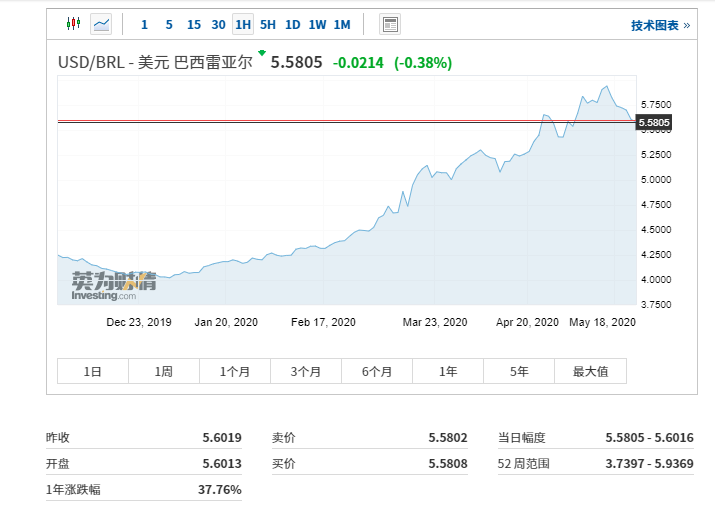Select the 30 minute interval
This screenshot has height=517, width=715.
(x=218, y=24)
